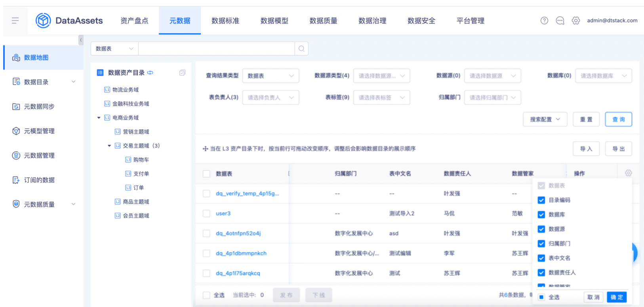Image resolution: width=644 pixels, height=307 pixels.
Task: Click the 导入 button
Action: (586, 149)
